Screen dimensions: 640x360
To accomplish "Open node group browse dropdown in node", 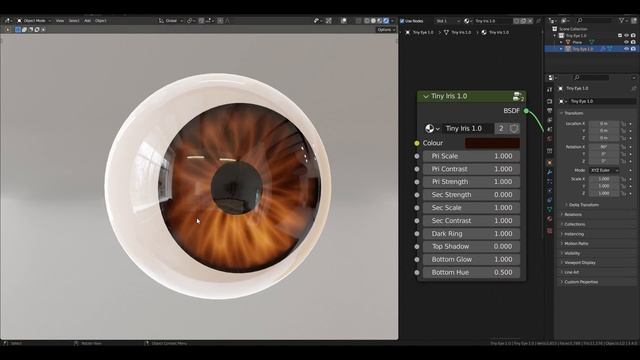I will tap(432, 129).
